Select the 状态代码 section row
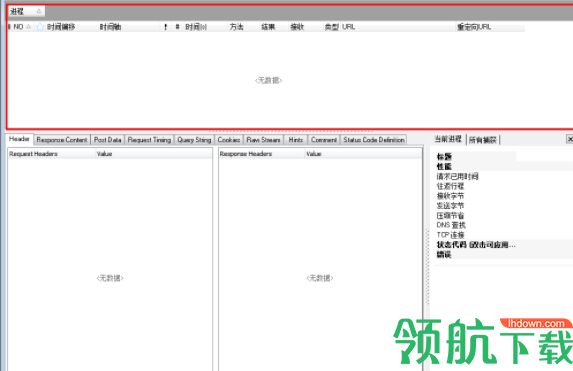This screenshot has width=573, height=371. [x=504, y=245]
